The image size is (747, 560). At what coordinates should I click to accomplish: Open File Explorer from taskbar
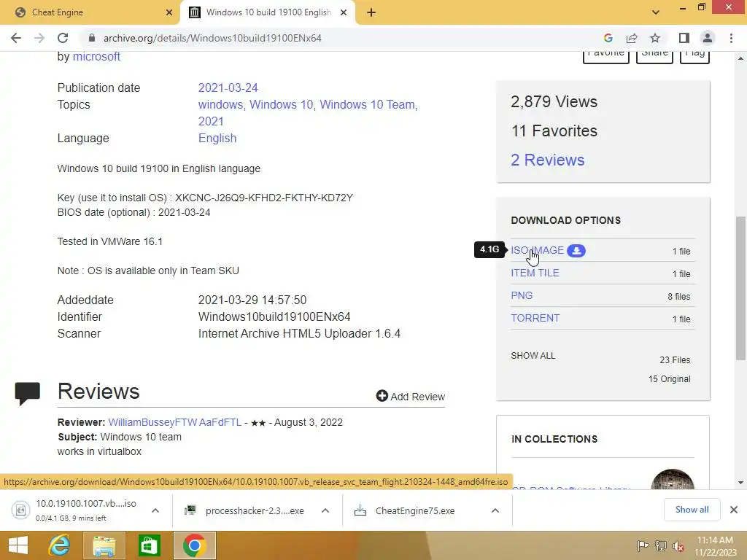tap(104, 545)
